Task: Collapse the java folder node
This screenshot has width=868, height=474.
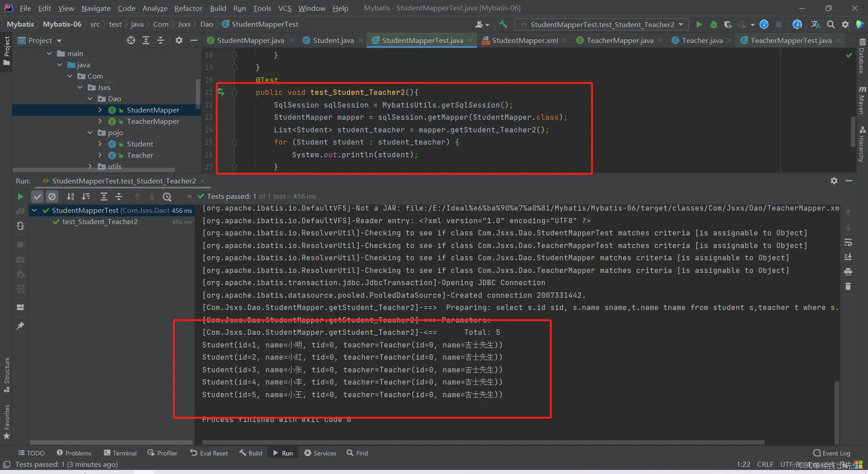Action: click(x=60, y=65)
